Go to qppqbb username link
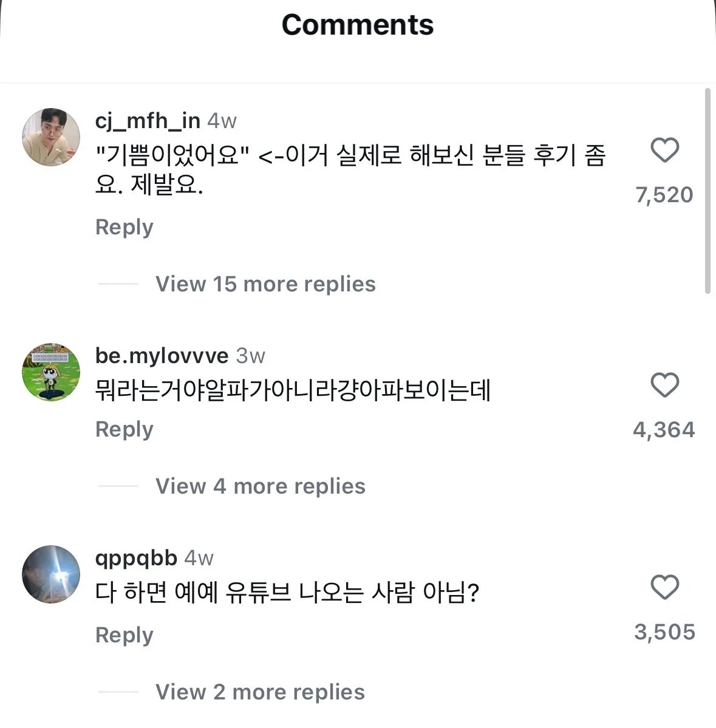The height and width of the screenshot is (728, 716). [x=136, y=558]
